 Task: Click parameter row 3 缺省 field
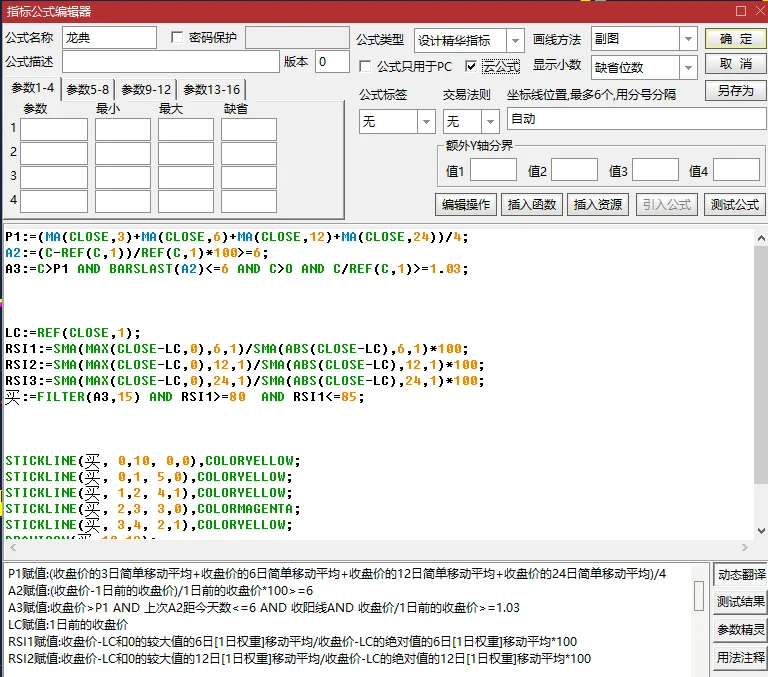(x=249, y=177)
